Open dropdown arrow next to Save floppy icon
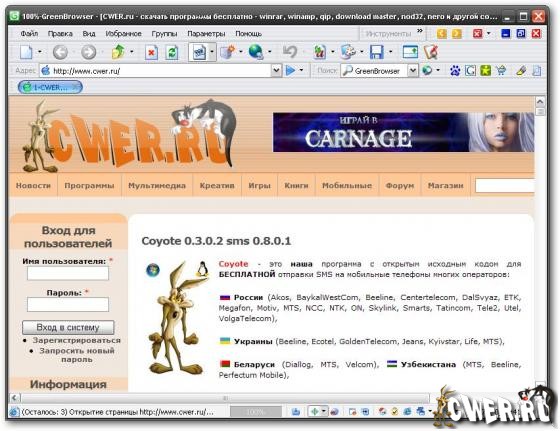 click(x=390, y=52)
